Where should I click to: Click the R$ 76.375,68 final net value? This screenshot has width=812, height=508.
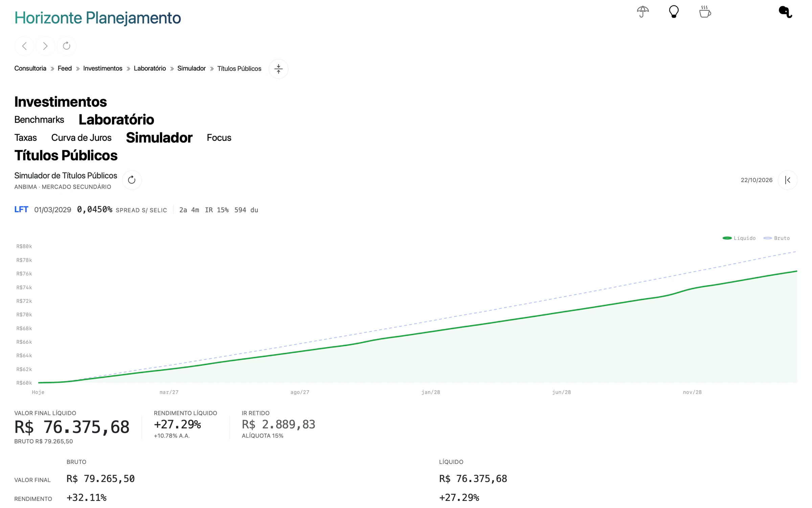pos(72,427)
